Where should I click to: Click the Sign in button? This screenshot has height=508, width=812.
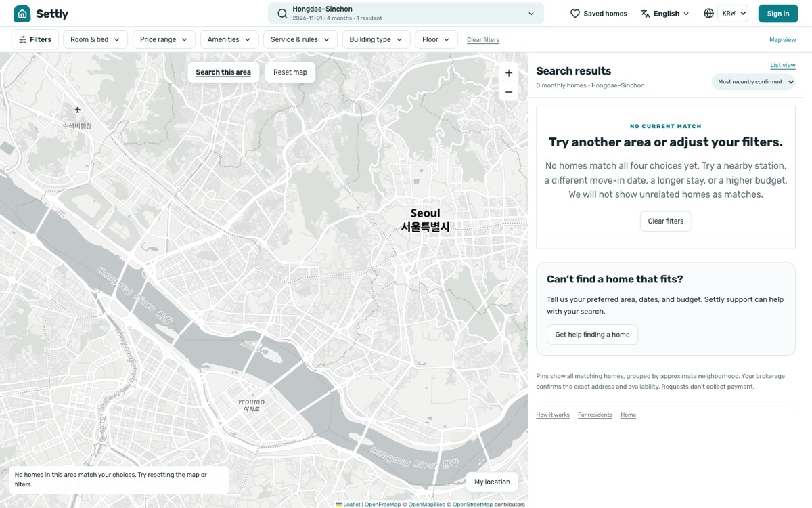tap(778, 14)
